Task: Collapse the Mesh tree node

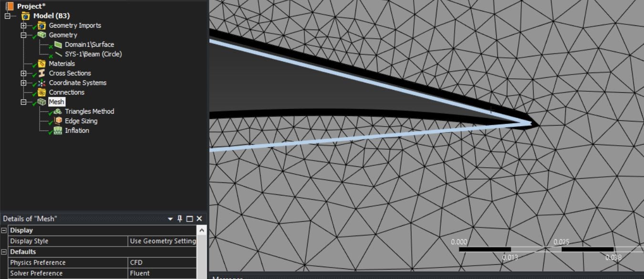Action: coord(23,102)
